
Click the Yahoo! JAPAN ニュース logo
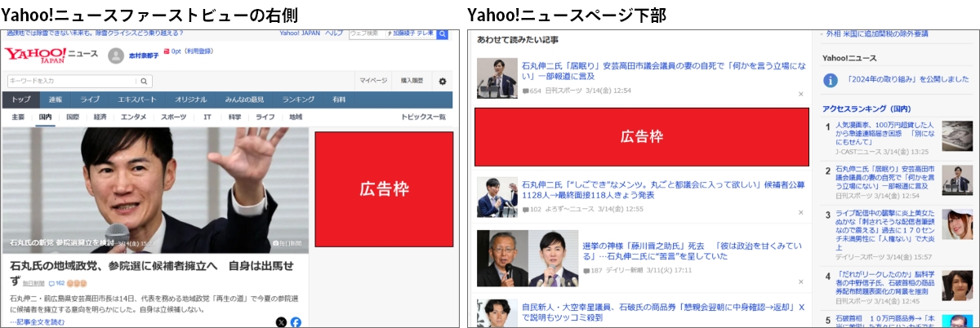click(x=51, y=55)
